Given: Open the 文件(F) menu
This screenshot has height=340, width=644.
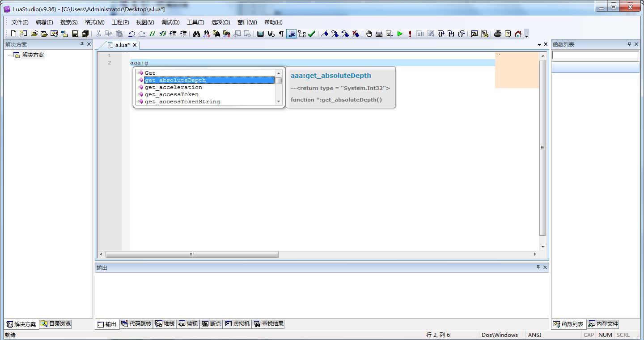Looking at the screenshot, I should [x=20, y=22].
